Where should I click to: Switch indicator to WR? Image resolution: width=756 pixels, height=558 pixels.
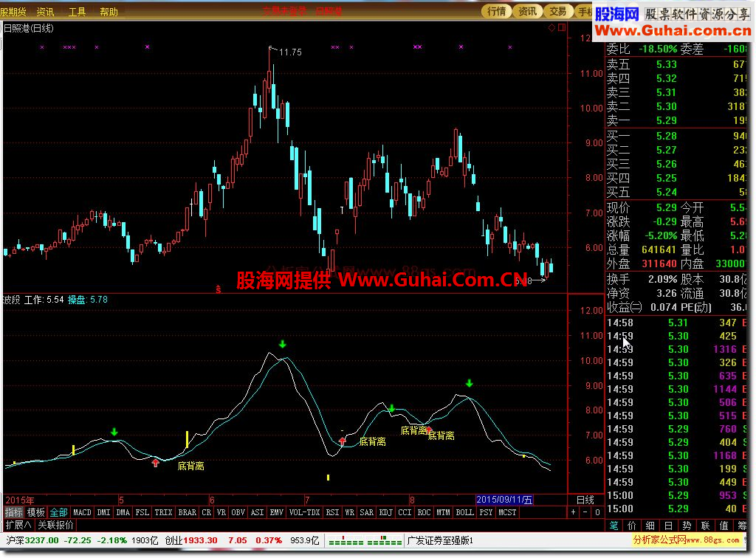[x=349, y=512]
